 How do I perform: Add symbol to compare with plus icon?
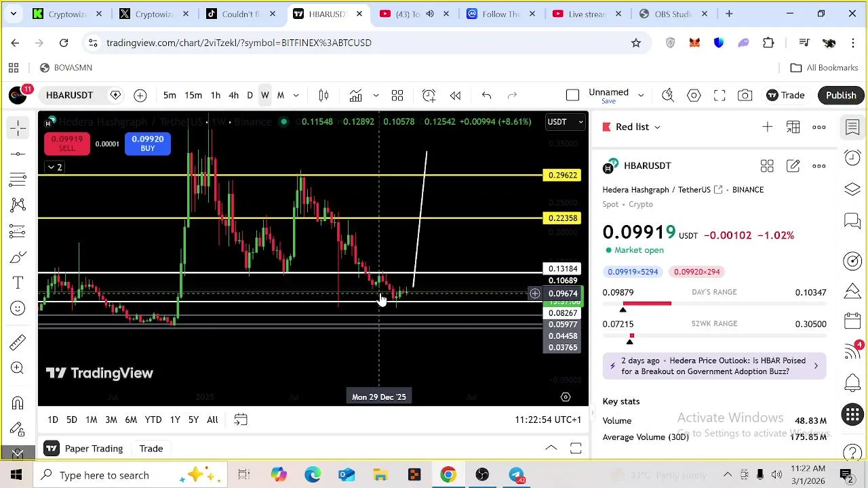click(140, 96)
